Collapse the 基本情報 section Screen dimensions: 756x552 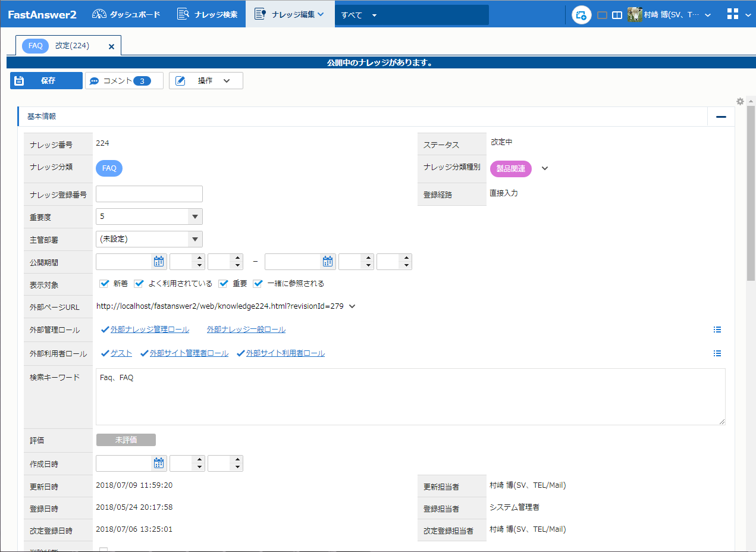click(x=721, y=117)
